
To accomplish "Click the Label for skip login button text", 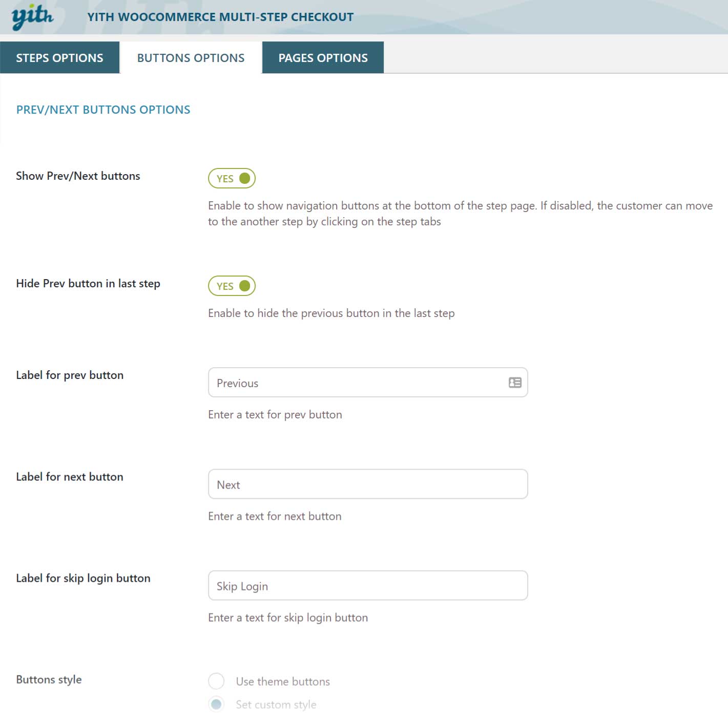I will point(83,578).
